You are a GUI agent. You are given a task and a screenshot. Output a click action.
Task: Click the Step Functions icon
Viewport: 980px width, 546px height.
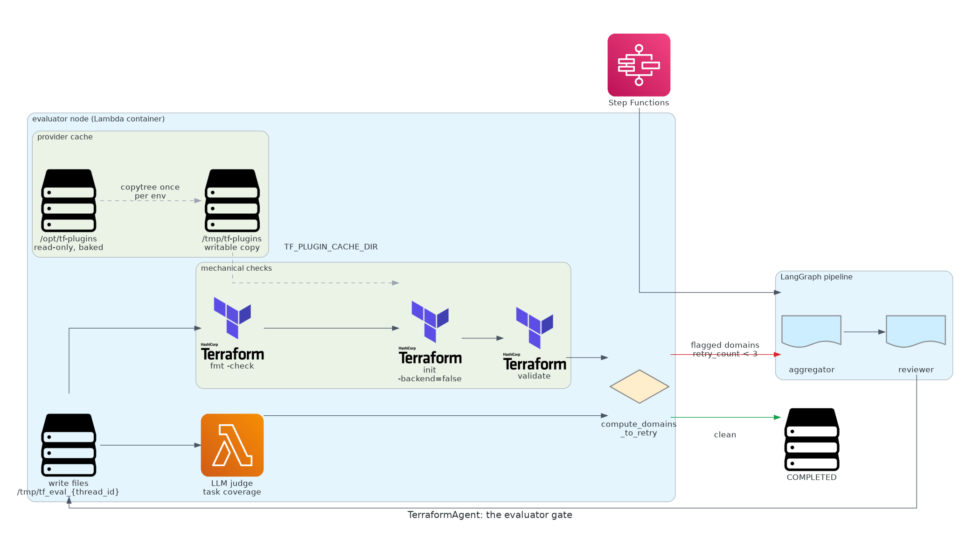(639, 65)
